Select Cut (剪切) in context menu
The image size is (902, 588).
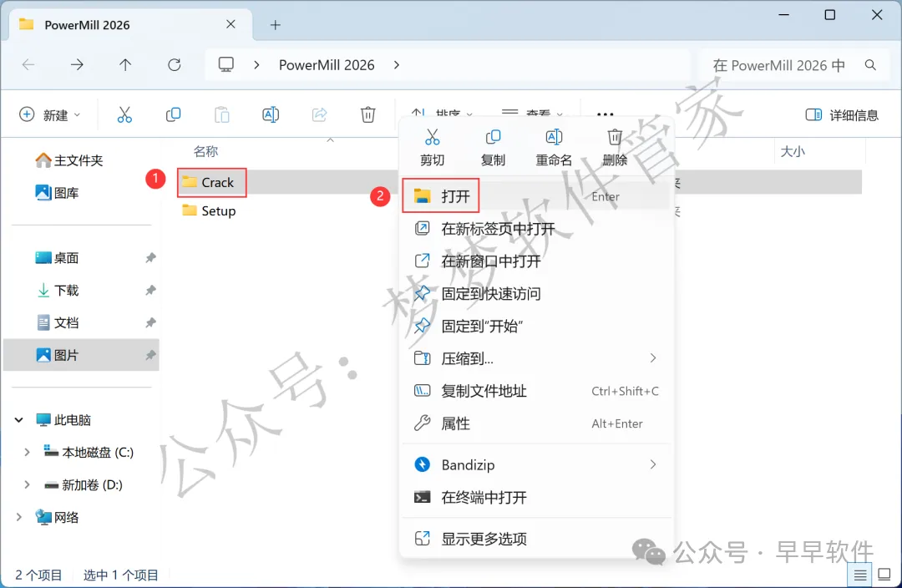(x=432, y=147)
